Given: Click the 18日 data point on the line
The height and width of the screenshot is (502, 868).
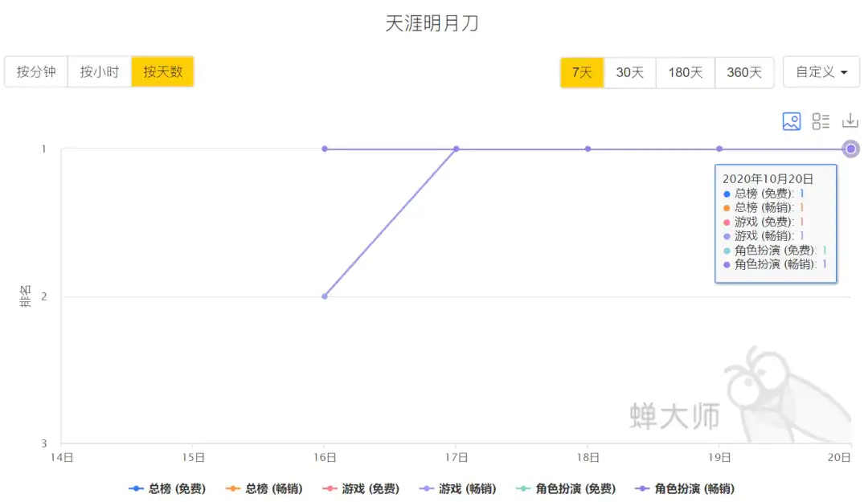Looking at the screenshot, I should point(588,149).
